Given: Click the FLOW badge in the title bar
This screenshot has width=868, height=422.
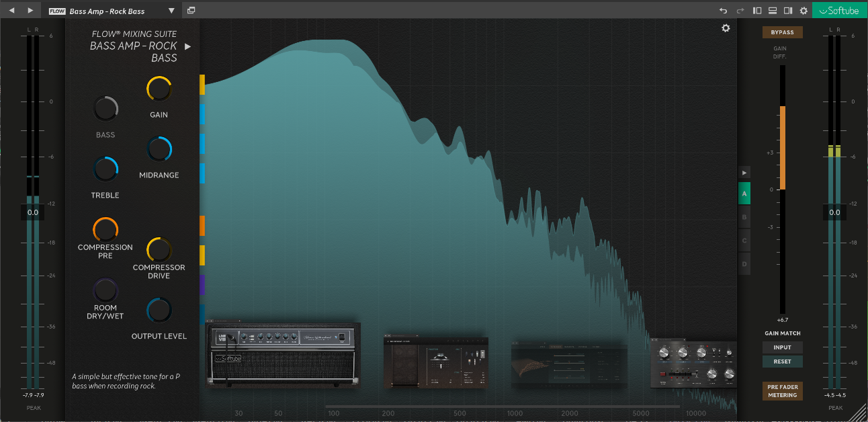Looking at the screenshot, I should 57,11.
